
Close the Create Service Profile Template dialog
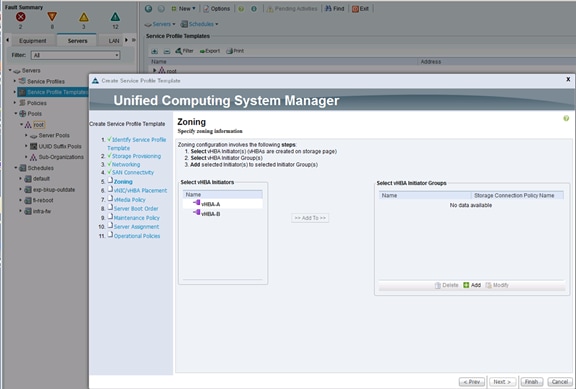click(568, 79)
